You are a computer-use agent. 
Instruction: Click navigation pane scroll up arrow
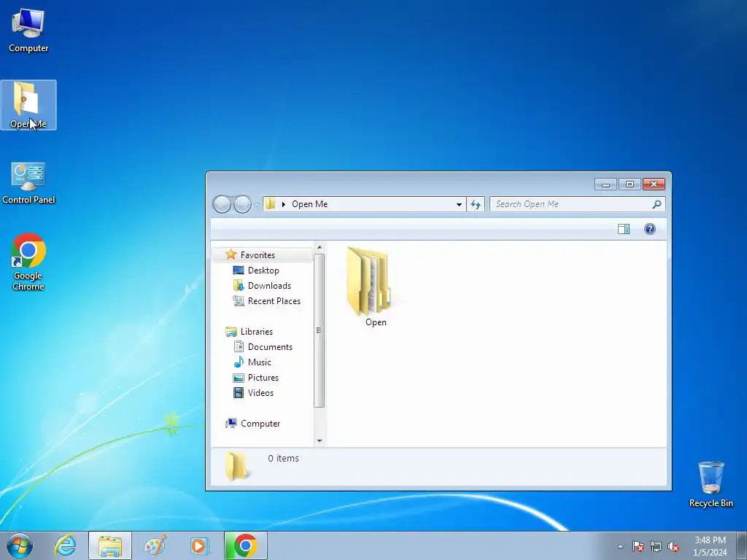coord(320,248)
